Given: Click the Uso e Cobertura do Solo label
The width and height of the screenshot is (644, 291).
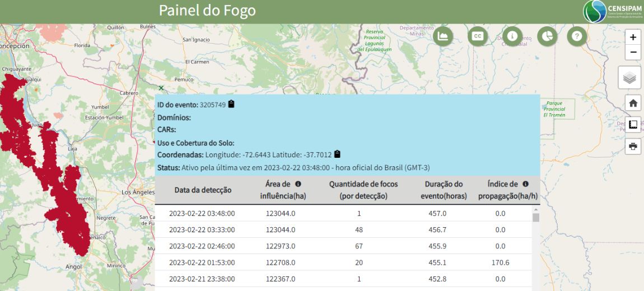Looking at the screenshot, I should [195, 143].
